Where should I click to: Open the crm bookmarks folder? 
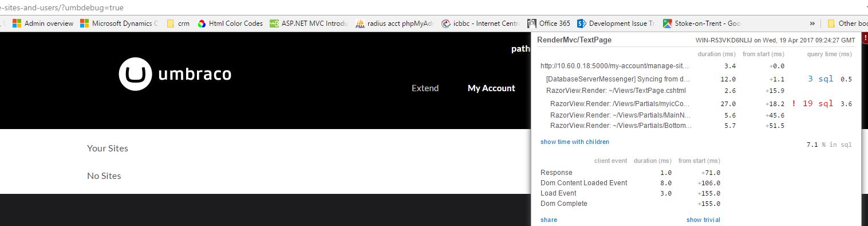coord(178,24)
